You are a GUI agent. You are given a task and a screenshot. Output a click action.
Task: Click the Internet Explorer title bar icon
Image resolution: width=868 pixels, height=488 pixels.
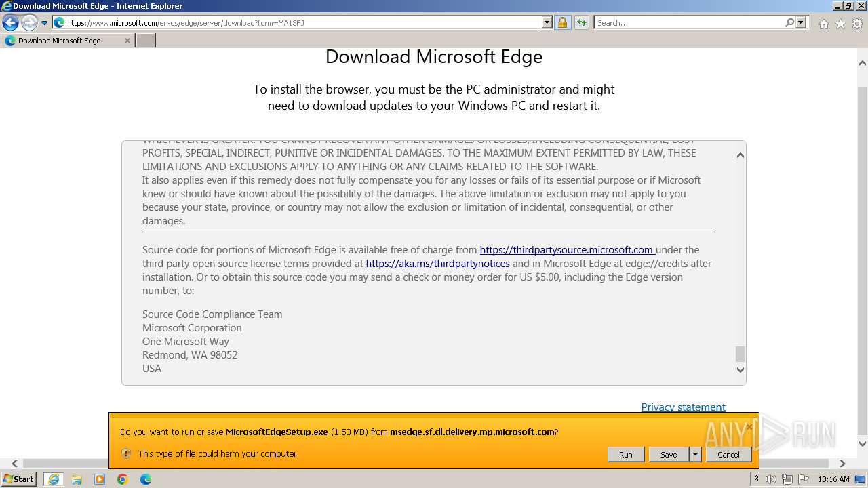click(6, 6)
